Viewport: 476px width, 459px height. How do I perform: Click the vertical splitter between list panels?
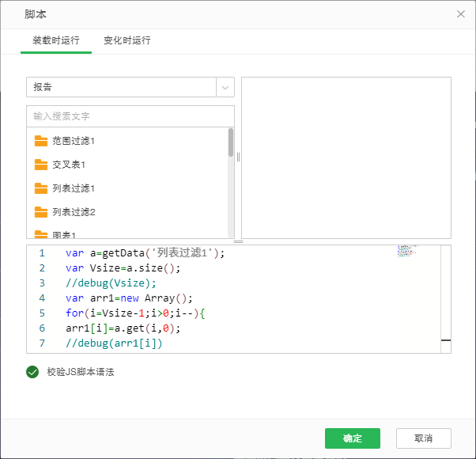(238, 157)
